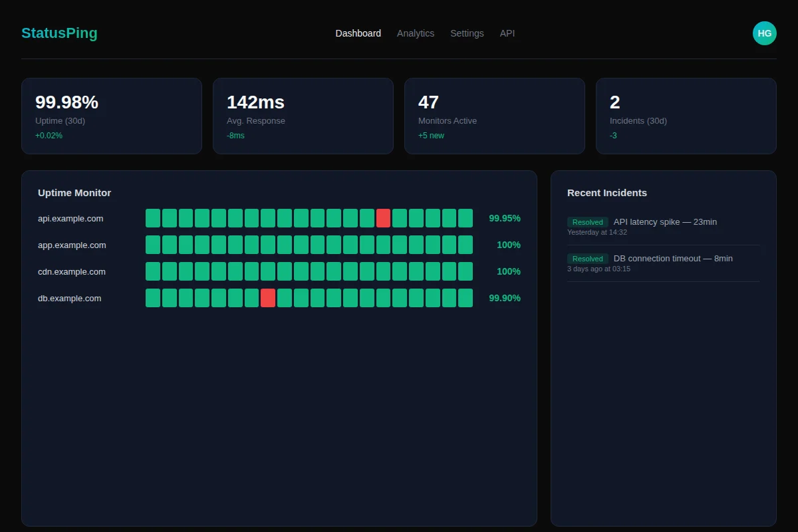
Task: Open the API latency spike incident
Action: point(664,222)
